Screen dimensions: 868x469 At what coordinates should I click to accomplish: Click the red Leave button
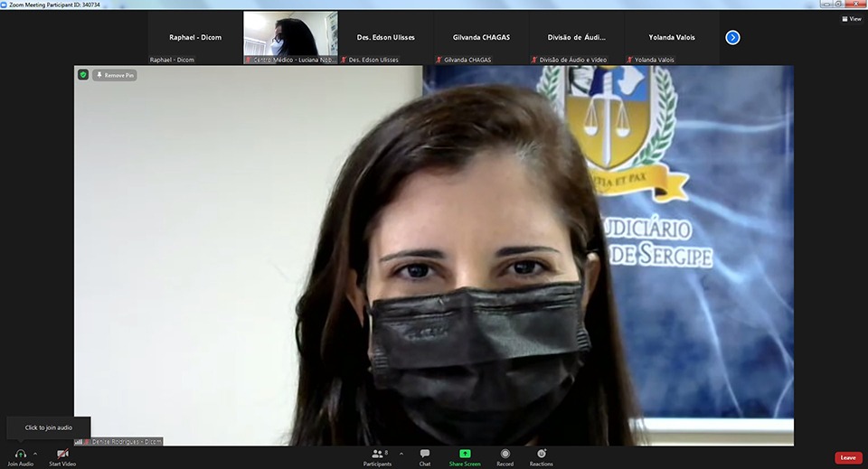tap(847, 457)
